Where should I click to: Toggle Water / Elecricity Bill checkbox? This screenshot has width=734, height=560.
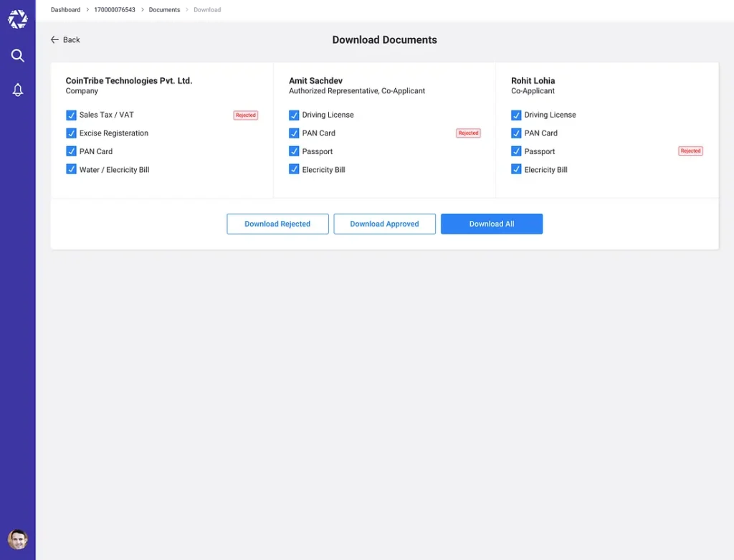71,170
